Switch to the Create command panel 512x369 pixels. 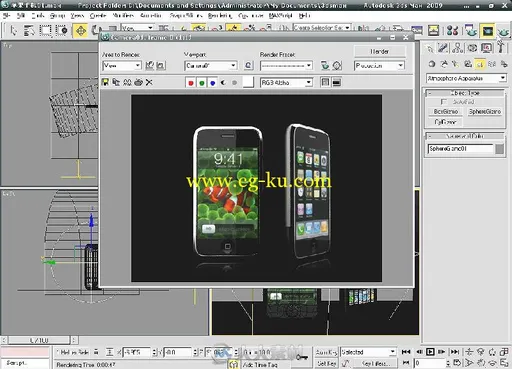point(430,48)
